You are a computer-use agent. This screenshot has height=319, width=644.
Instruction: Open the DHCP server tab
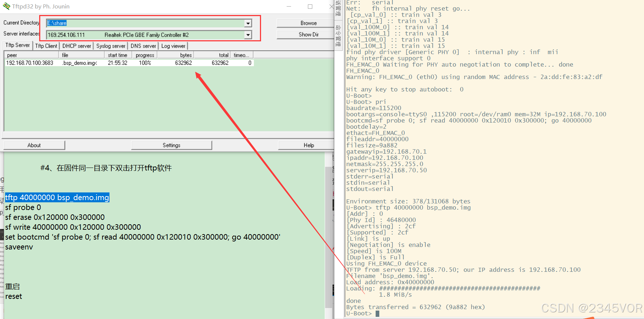(x=77, y=46)
